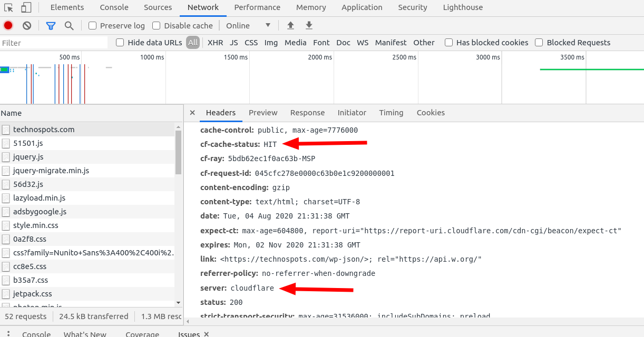Select 0a2f8.css request
The width and height of the screenshot is (644, 337).
pos(87,239)
